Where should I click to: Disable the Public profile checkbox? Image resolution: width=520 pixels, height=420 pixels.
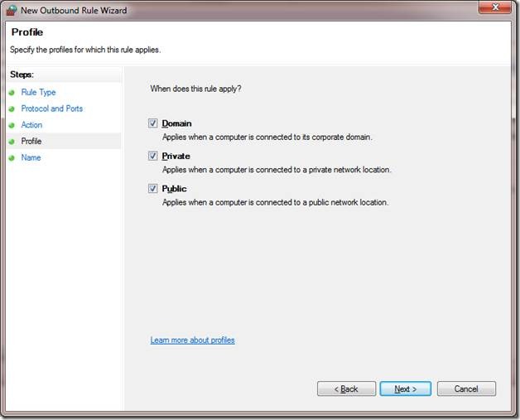tap(152, 188)
